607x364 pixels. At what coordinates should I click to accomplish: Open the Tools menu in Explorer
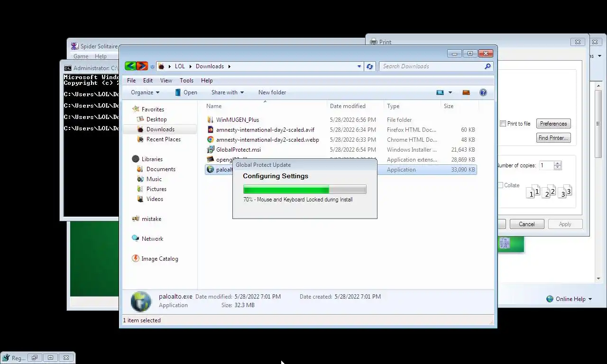tap(186, 81)
